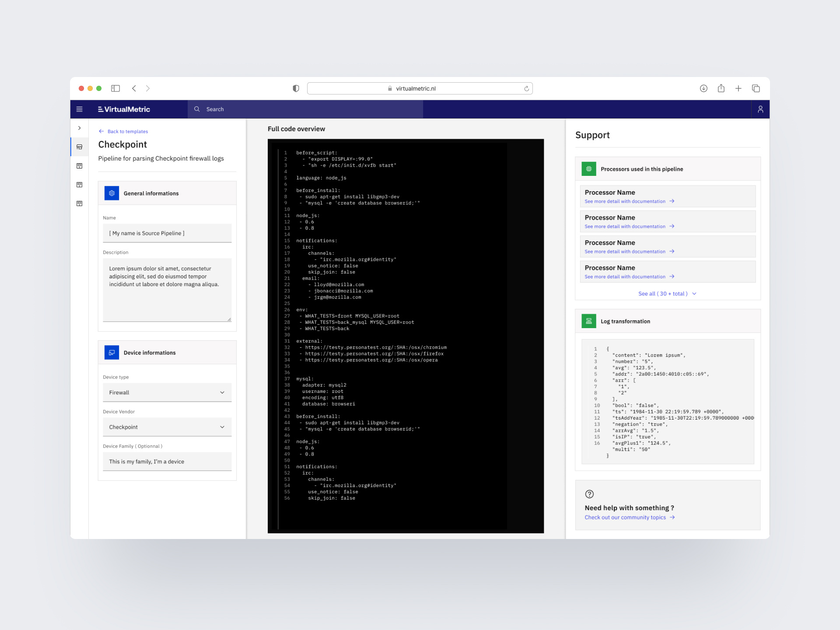Select the highlighted storefront templates icon in sidebar

pyautogui.click(x=79, y=147)
